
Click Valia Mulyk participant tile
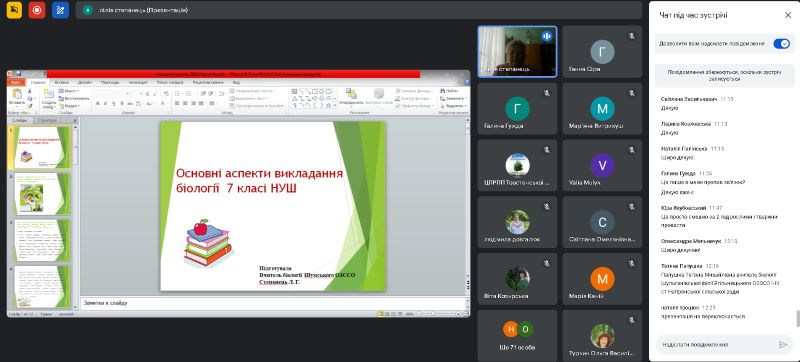coord(602,165)
